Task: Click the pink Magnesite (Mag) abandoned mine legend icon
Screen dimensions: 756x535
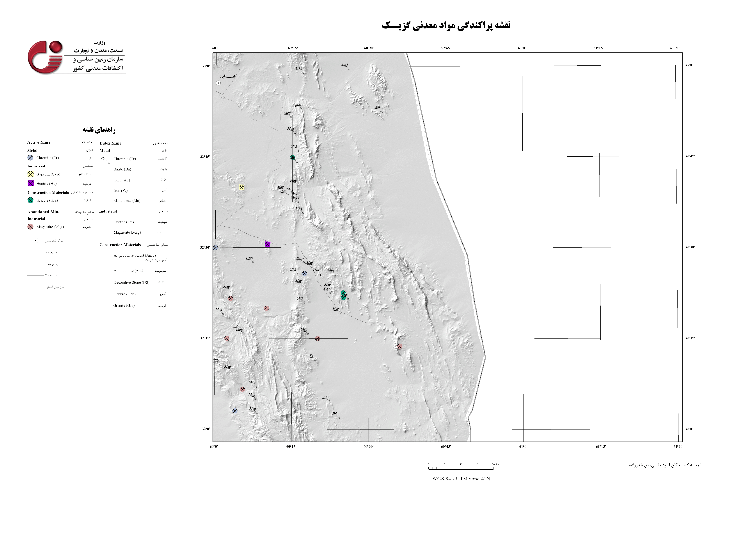Action: click(30, 227)
